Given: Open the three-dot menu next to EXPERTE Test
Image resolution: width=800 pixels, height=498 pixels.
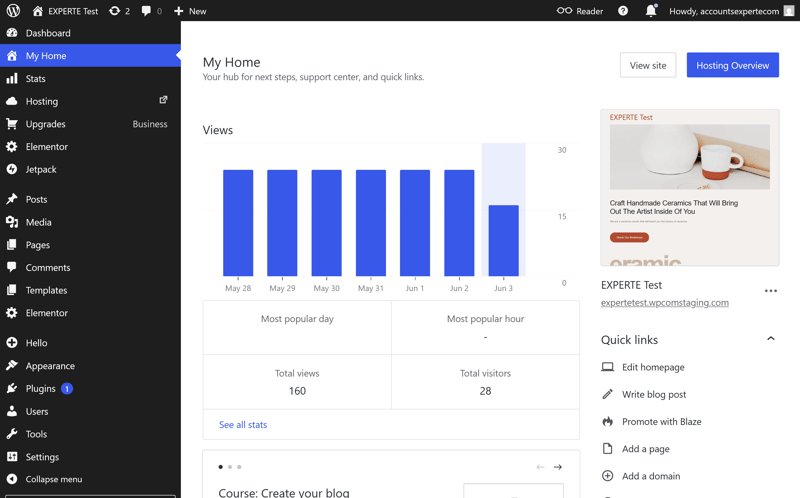Looking at the screenshot, I should [x=770, y=291].
